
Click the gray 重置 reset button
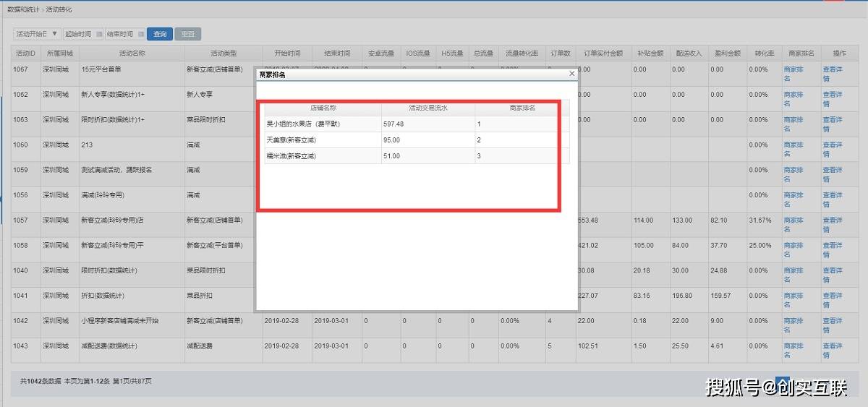[x=188, y=34]
